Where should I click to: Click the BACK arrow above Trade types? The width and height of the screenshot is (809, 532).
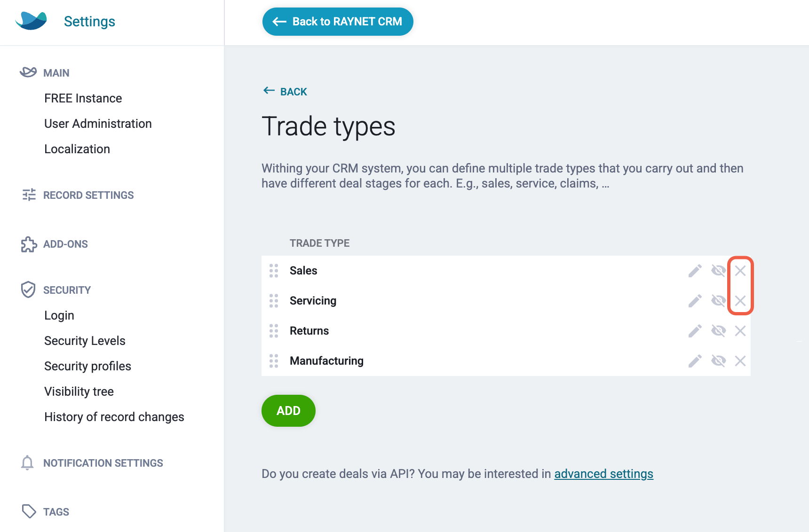tap(284, 91)
